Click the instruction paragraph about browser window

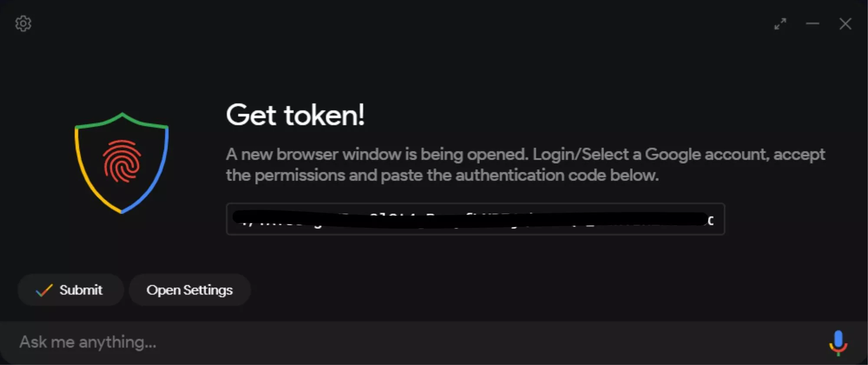pos(525,165)
